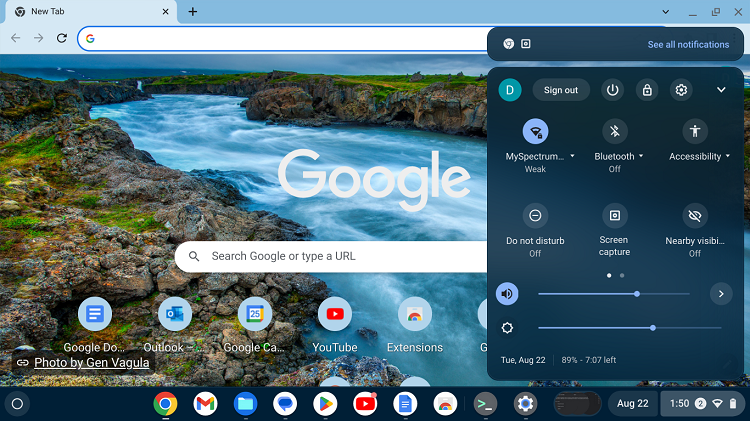750x421 pixels.
Task: Click See all notifications link
Action: tap(688, 44)
